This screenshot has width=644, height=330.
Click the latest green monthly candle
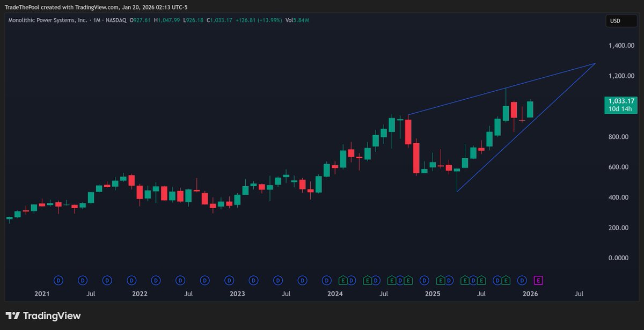pos(530,109)
